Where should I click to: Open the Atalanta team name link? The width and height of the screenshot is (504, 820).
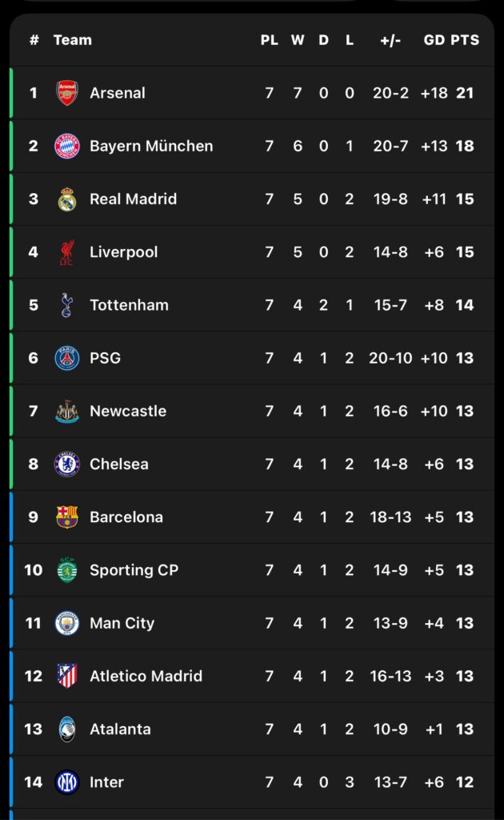point(120,729)
